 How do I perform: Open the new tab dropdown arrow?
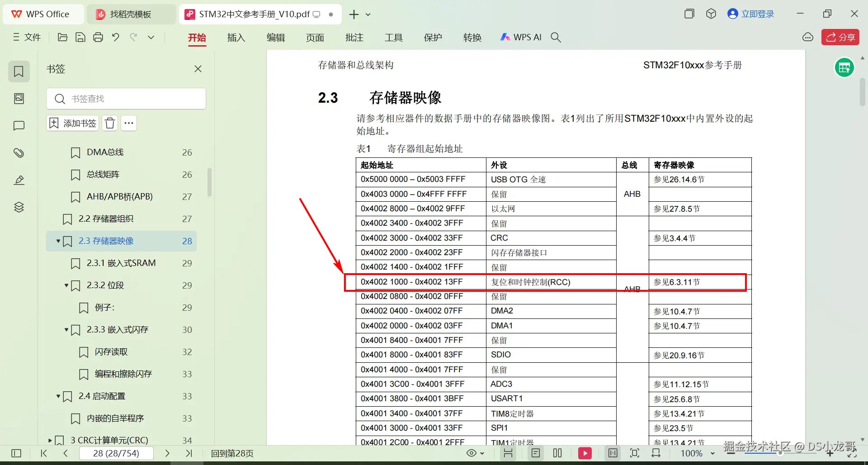368,14
